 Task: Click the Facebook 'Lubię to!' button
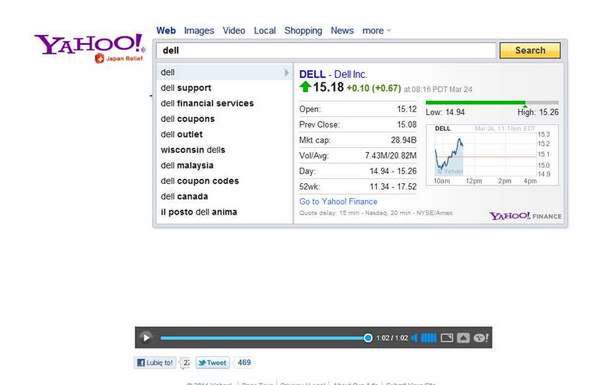pyautogui.click(x=155, y=363)
